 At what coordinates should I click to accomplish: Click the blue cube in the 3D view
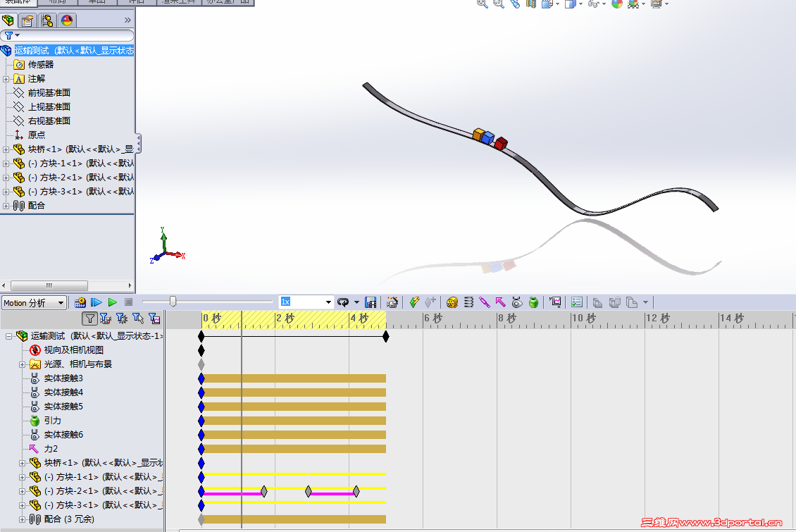(488, 138)
